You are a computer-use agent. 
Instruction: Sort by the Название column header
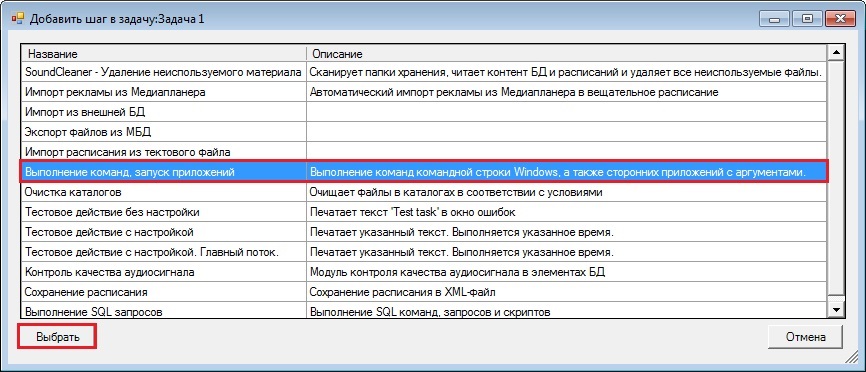[x=164, y=54]
